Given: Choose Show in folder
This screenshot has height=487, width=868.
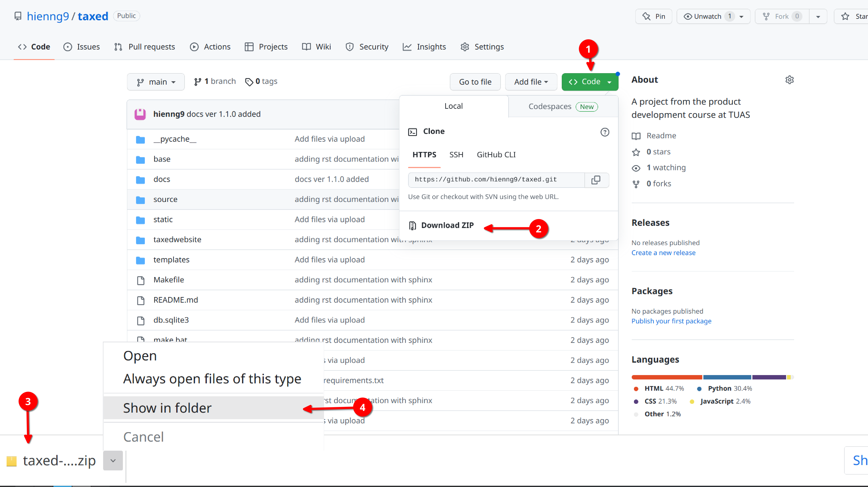Looking at the screenshot, I should pos(214,408).
